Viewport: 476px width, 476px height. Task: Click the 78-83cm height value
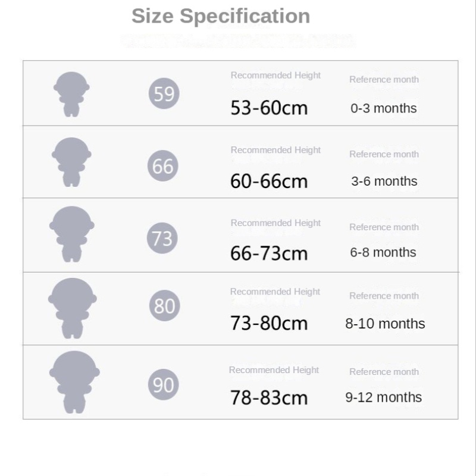coord(269,398)
